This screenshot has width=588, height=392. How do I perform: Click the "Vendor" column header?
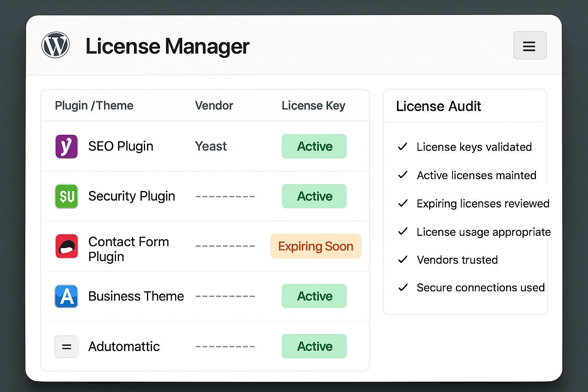pyautogui.click(x=214, y=105)
